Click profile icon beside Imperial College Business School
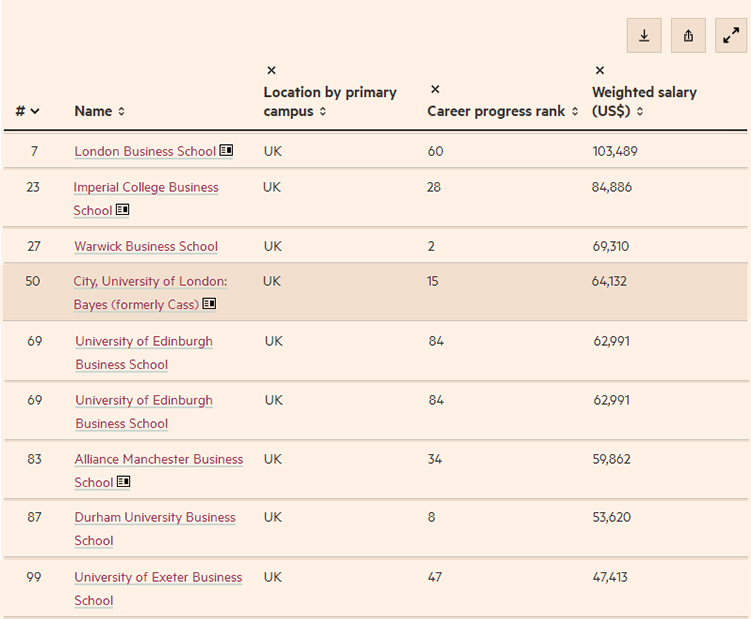 [123, 210]
